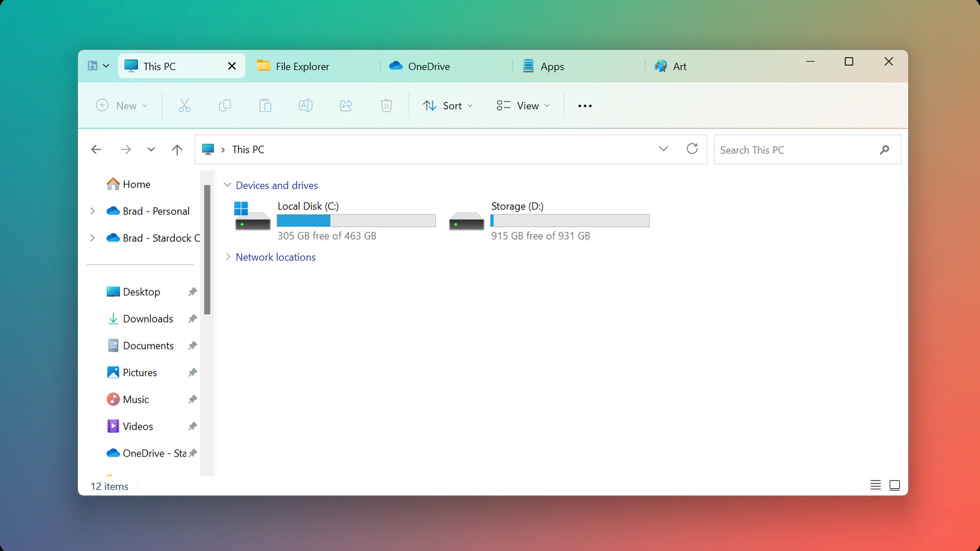Screen dimensions: 980x551
Task: Switch to details view using the status bar icon
Action: tap(875, 485)
